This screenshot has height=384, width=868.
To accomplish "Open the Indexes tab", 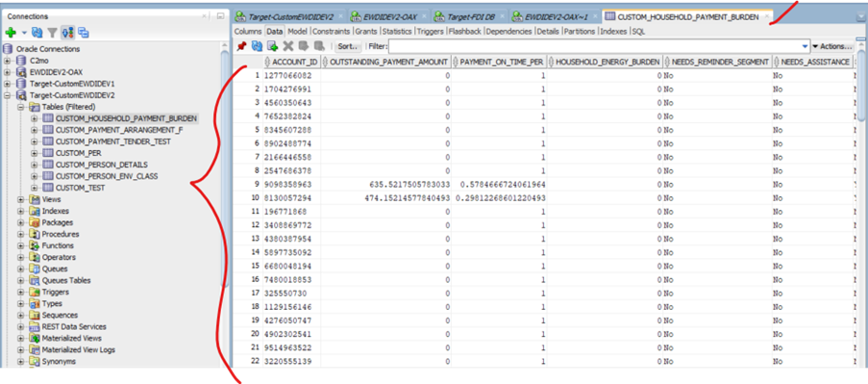I will 614,32.
